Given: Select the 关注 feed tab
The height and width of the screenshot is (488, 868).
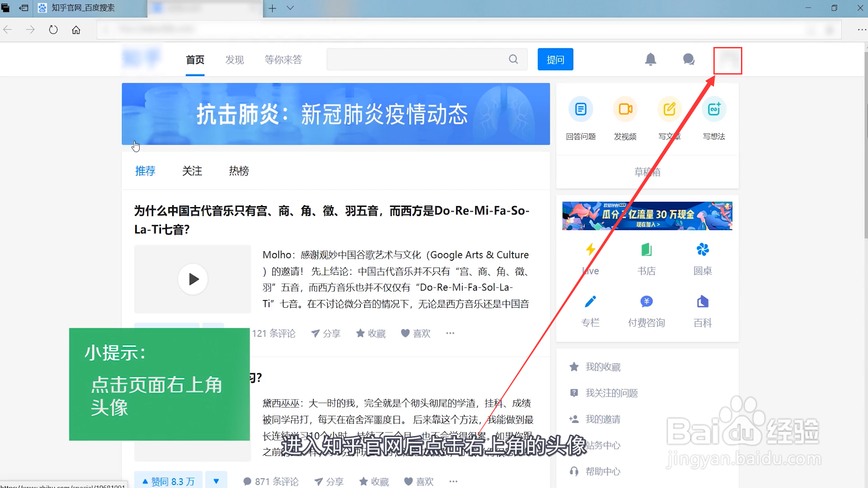Looking at the screenshot, I should click(x=192, y=171).
